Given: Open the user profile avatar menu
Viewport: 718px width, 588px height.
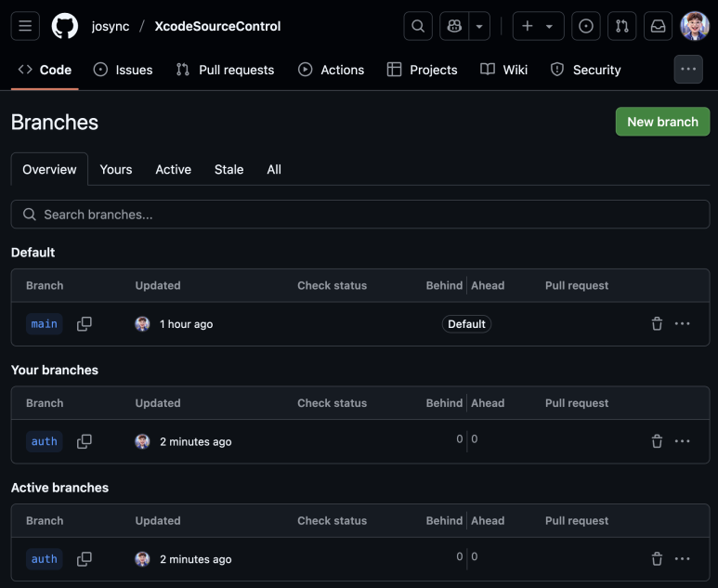Looking at the screenshot, I should point(695,26).
